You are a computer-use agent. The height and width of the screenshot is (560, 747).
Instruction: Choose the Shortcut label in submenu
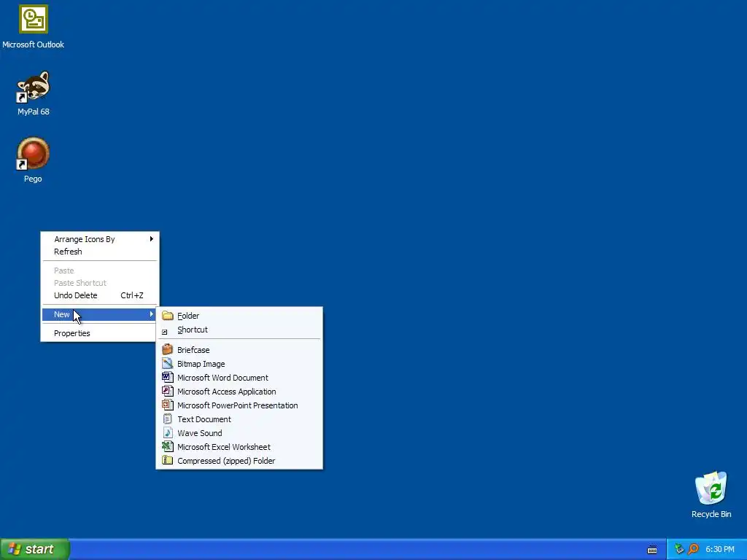[x=193, y=330]
